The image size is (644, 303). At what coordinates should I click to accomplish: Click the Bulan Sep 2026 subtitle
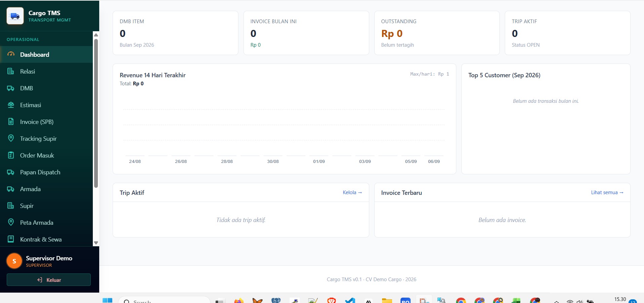pyautogui.click(x=137, y=45)
